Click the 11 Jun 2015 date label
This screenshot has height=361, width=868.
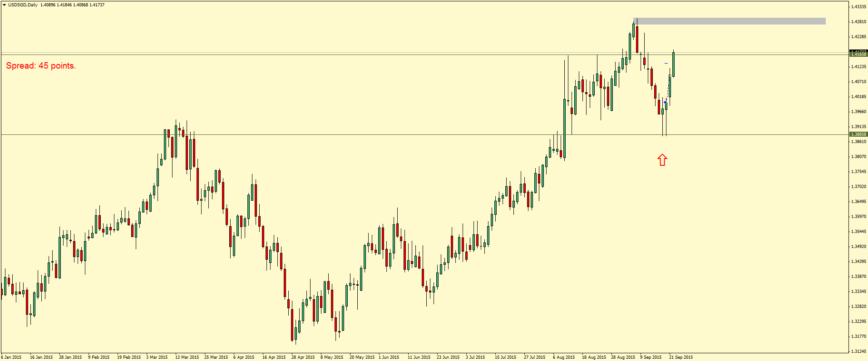coord(419,357)
